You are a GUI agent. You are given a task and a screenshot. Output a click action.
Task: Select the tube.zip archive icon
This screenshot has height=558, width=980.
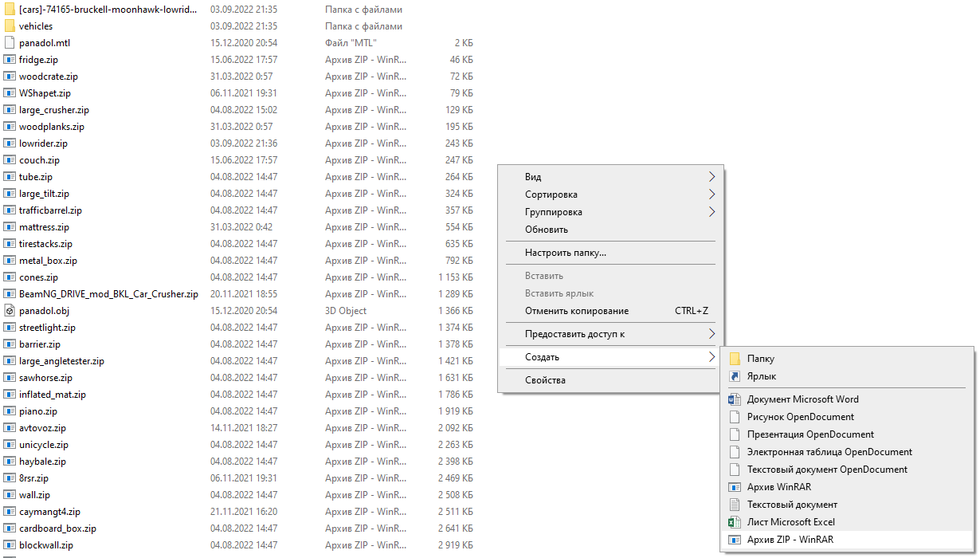point(10,177)
